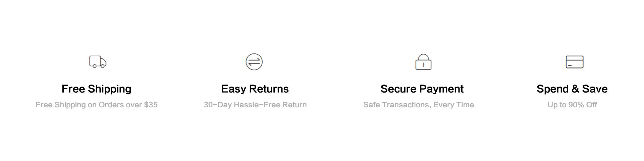Click the delivery truck icon

click(x=98, y=62)
